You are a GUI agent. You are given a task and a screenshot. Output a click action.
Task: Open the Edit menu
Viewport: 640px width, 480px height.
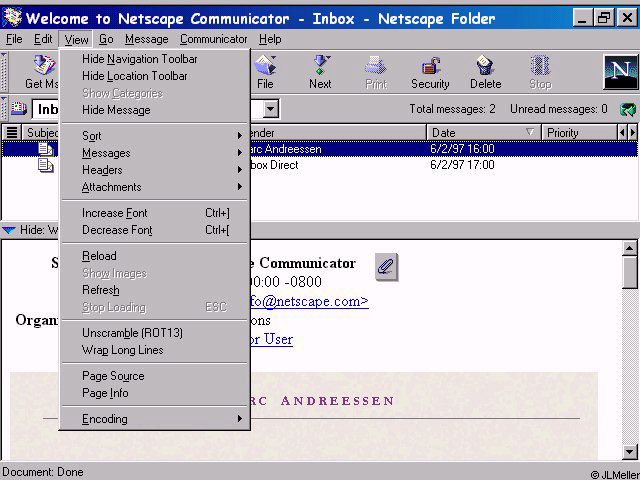43,39
